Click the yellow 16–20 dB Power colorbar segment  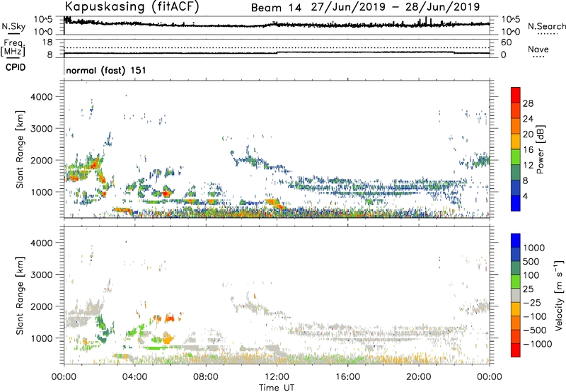pos(516,142)
